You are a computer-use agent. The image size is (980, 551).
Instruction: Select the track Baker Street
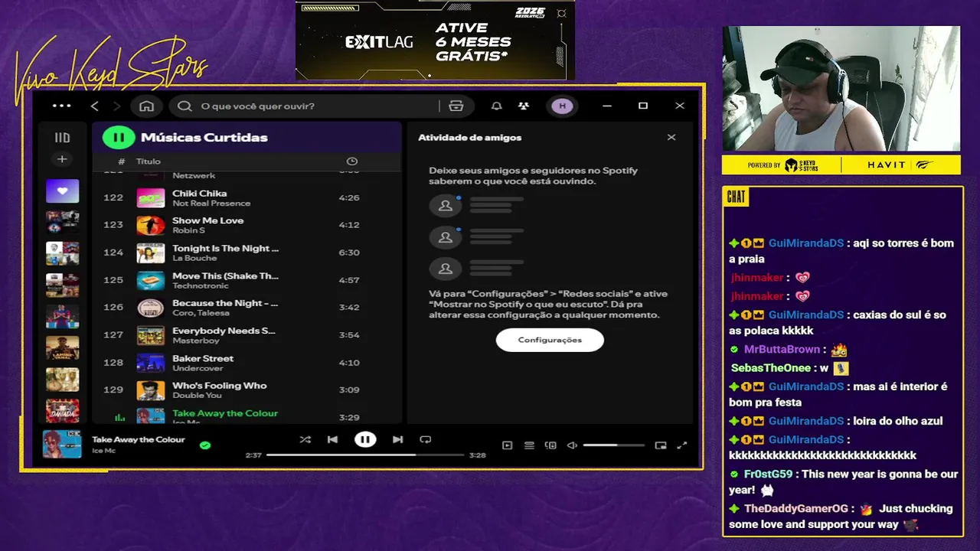click(247, 363)
